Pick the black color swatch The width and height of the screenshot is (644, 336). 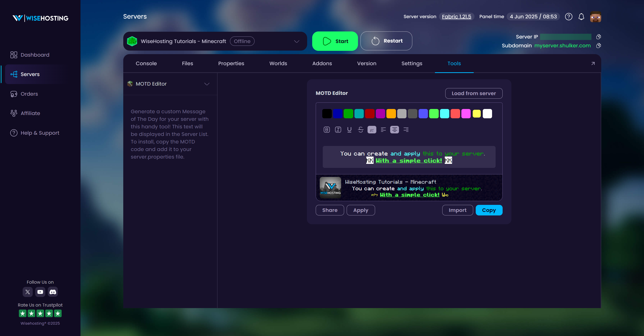327,114
